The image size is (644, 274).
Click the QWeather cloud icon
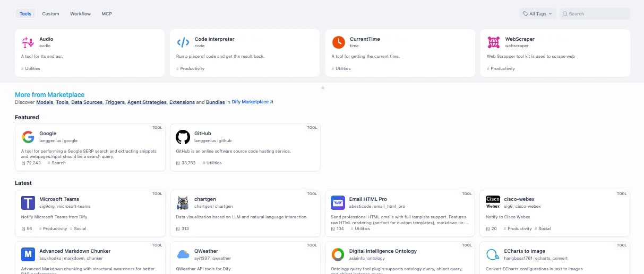pos(183,254)
